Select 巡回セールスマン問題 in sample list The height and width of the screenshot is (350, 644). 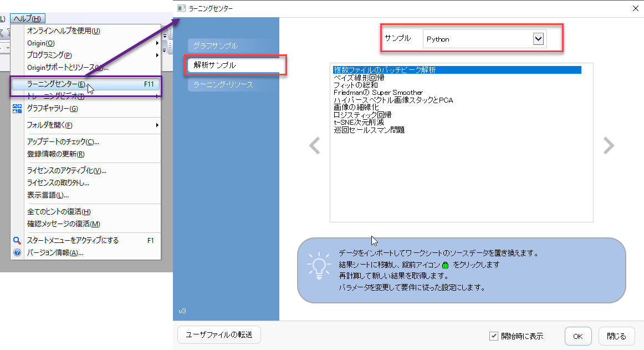(x=369, y=130)
